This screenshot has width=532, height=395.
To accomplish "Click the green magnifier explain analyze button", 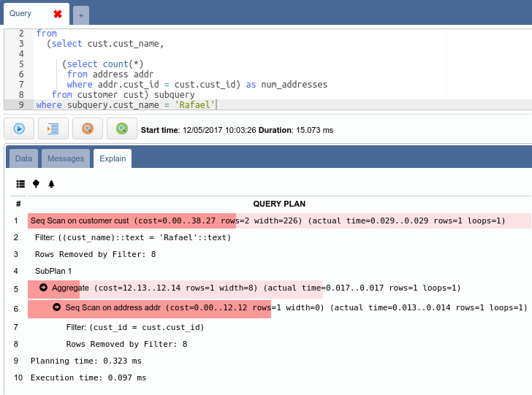I will click(121, 129).
